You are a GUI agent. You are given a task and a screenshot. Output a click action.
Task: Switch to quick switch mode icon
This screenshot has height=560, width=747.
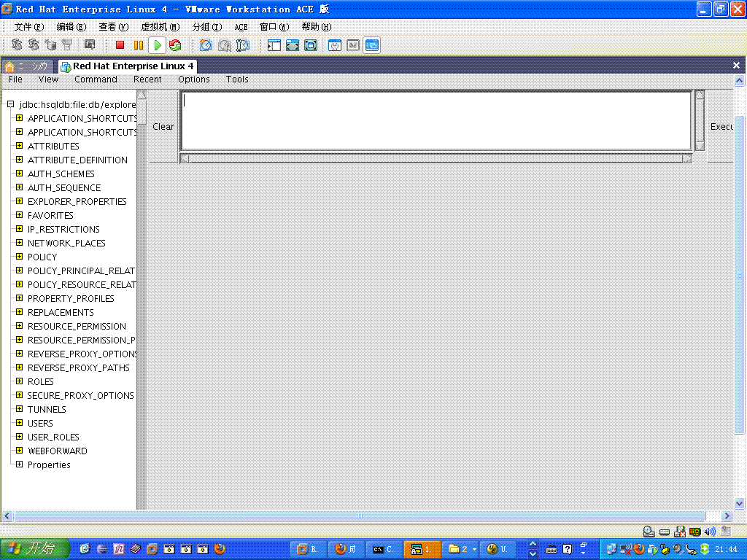coord(293,45)
